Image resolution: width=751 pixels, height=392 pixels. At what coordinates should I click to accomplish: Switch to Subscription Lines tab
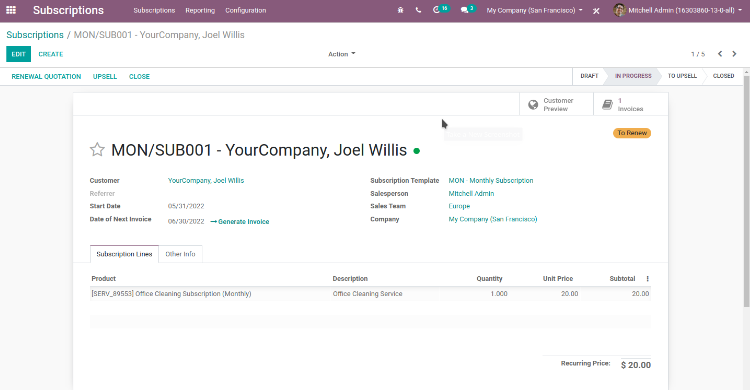[124, 254]
